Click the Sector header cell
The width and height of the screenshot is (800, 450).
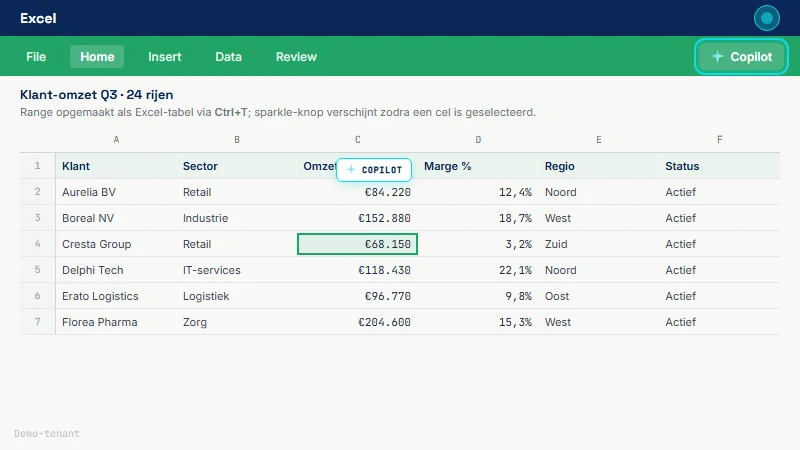point(237,166)
